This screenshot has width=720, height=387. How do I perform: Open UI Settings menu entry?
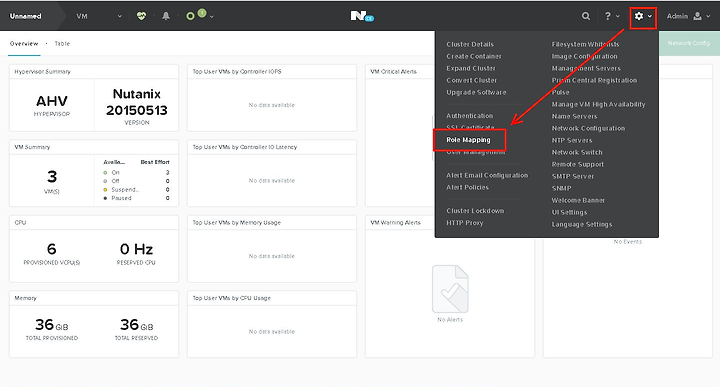569,212
